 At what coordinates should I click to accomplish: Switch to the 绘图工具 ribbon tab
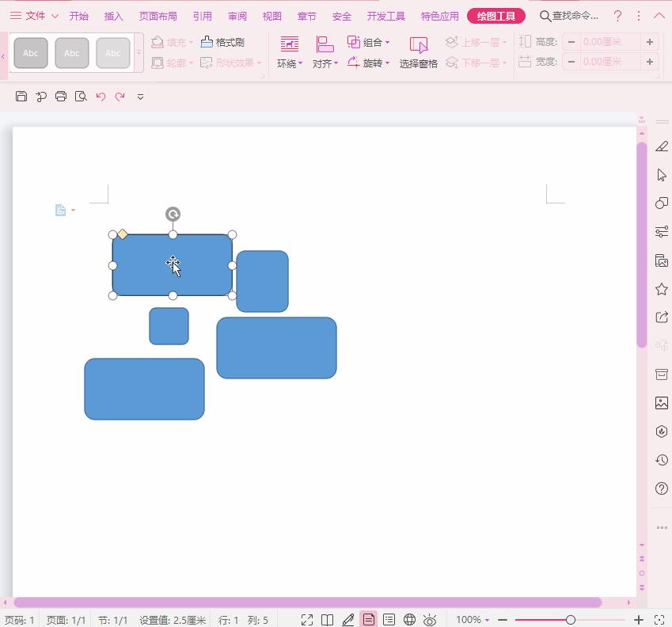[496, 15]
